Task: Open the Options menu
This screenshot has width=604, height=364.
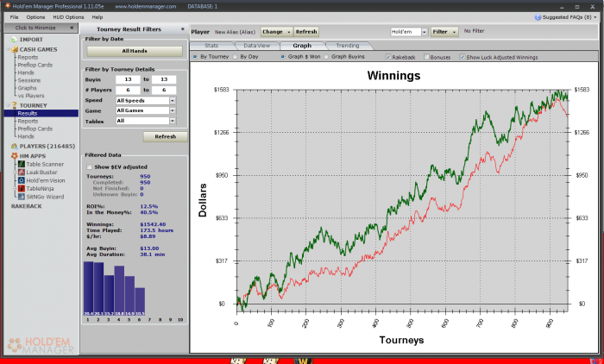Action: click(35, 17)
